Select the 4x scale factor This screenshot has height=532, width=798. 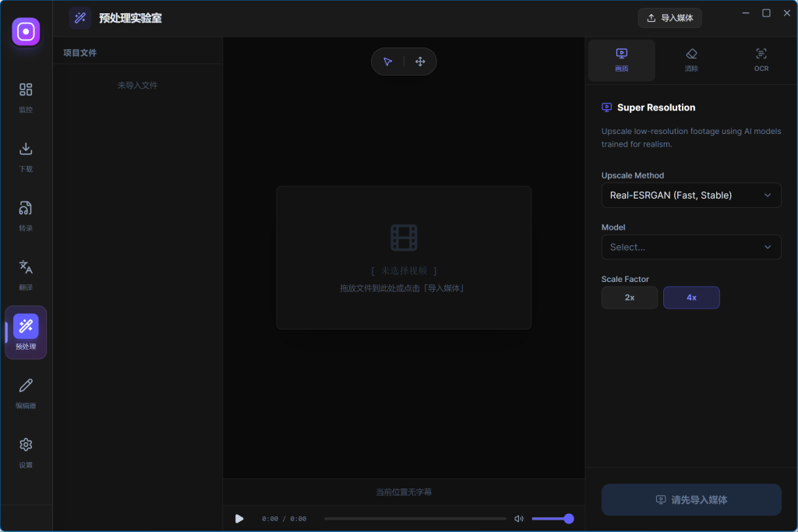691,298
